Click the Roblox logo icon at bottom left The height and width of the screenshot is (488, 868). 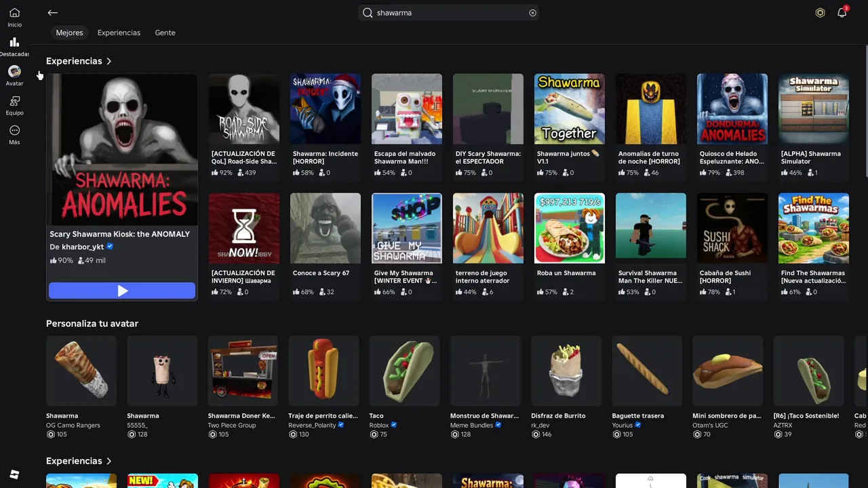(14, 474)
